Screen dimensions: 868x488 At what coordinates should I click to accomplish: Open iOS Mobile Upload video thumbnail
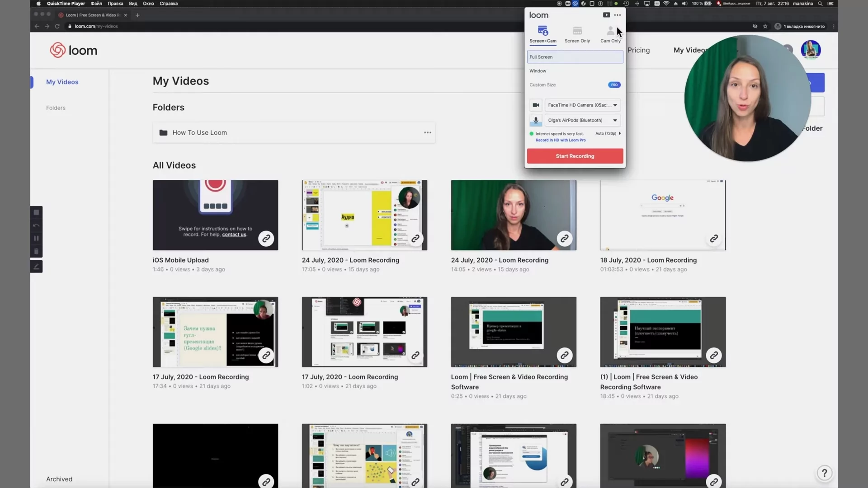pyautogui.click(x=215, y=215)
